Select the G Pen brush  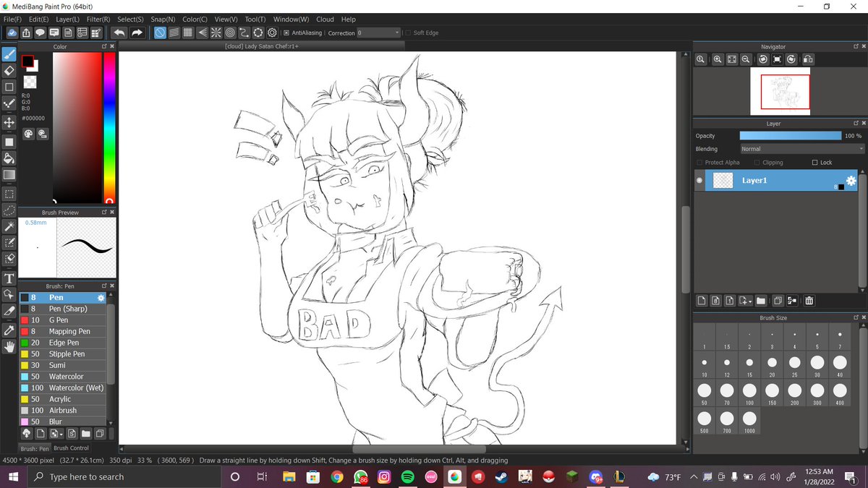coord(63,320)
